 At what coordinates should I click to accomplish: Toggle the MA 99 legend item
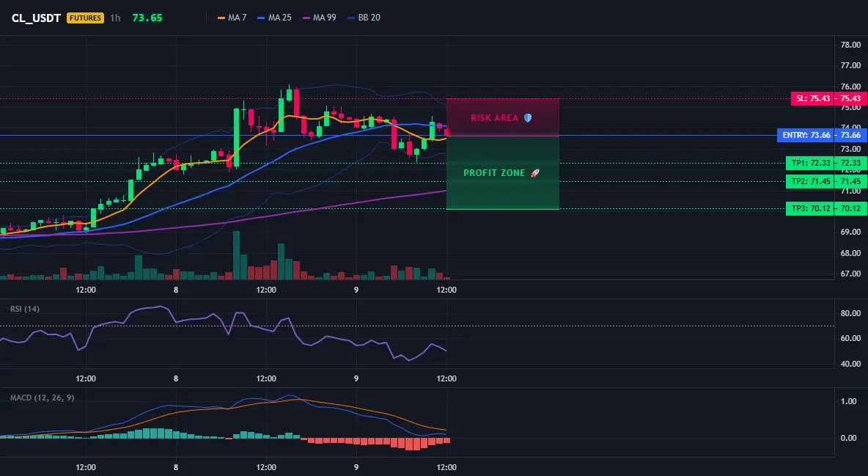pos(320,18)
